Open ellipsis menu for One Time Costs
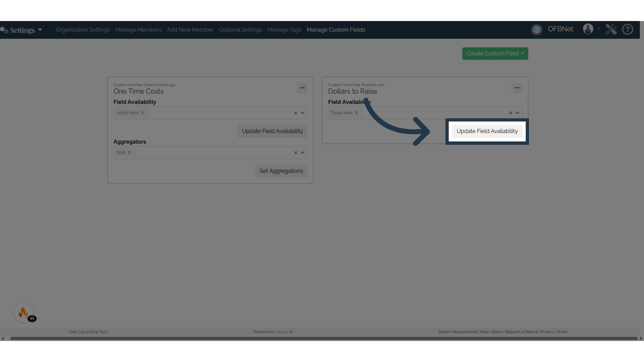The image size is (644, 362). [x=302, y=88]
